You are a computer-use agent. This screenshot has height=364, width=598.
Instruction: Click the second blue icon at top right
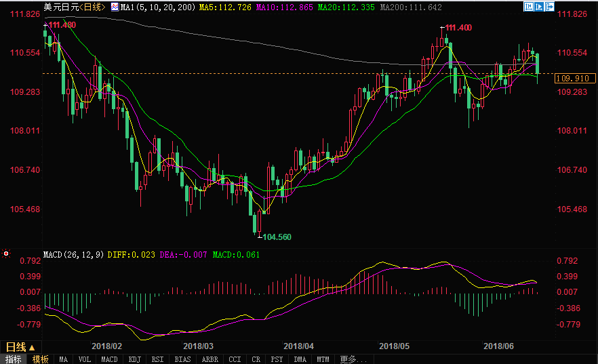(539, 6)
